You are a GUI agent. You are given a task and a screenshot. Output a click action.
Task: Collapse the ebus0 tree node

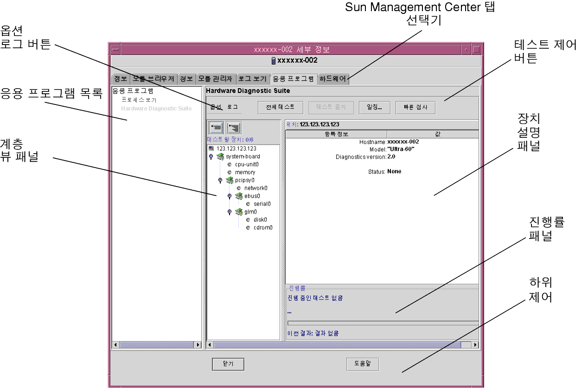(230, 196)
